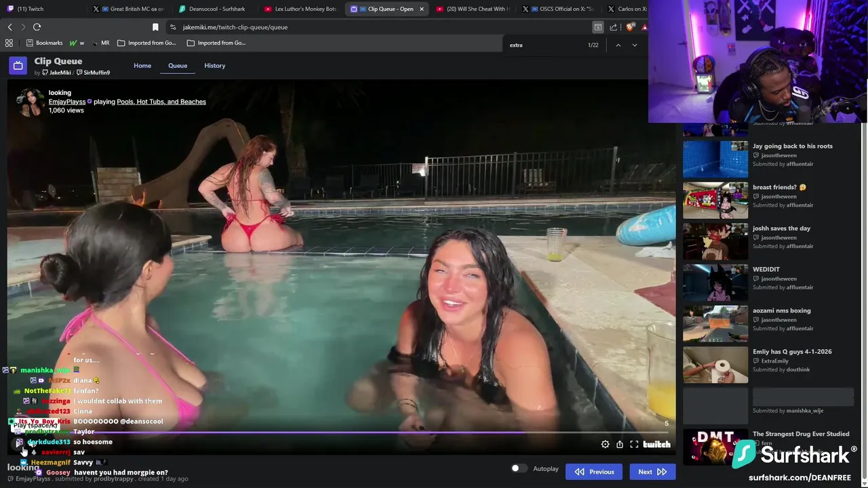The width and height of the screenshot is (868, 488).
Task: Click the player share icon
Action: [619, 445]
